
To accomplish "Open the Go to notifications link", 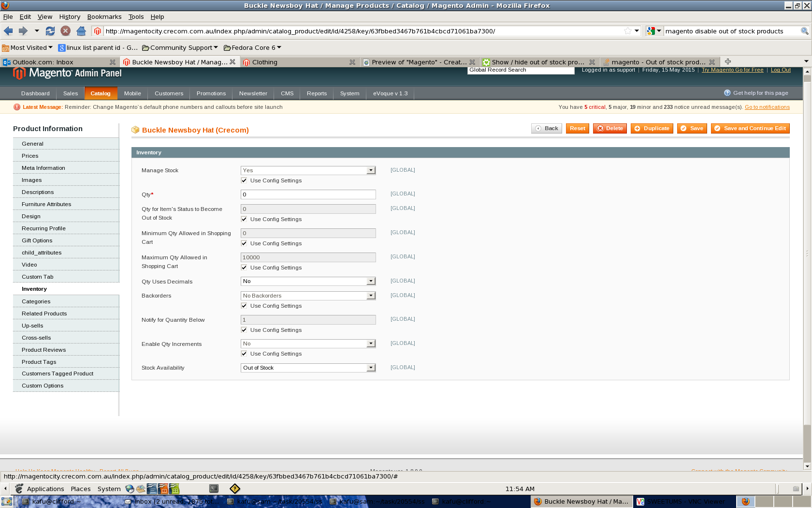I will (767, 107).
